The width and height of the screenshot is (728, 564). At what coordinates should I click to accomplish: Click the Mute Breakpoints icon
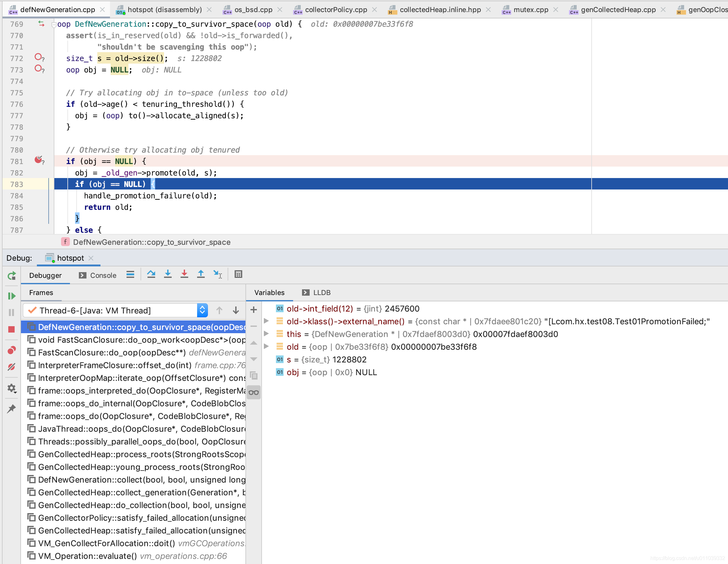click(11, 367)
